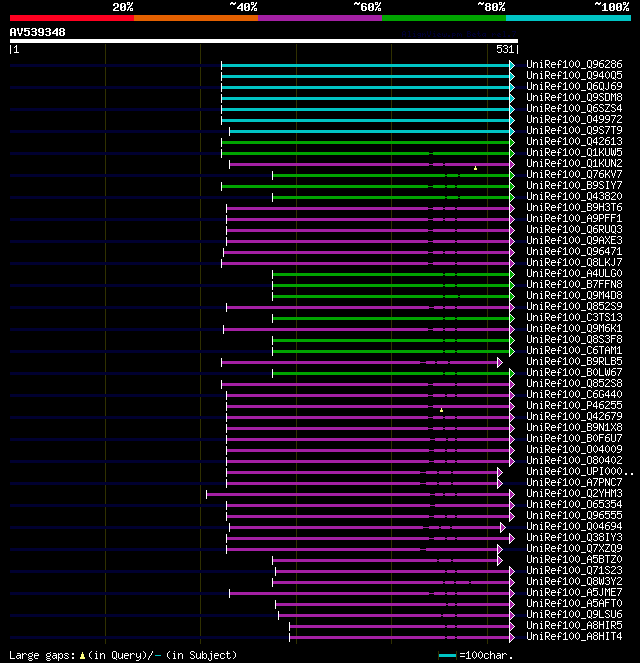Click the UniRef100_B0F6U7 label
Viewport: 640px width, 663px height.
click(574, 438)
